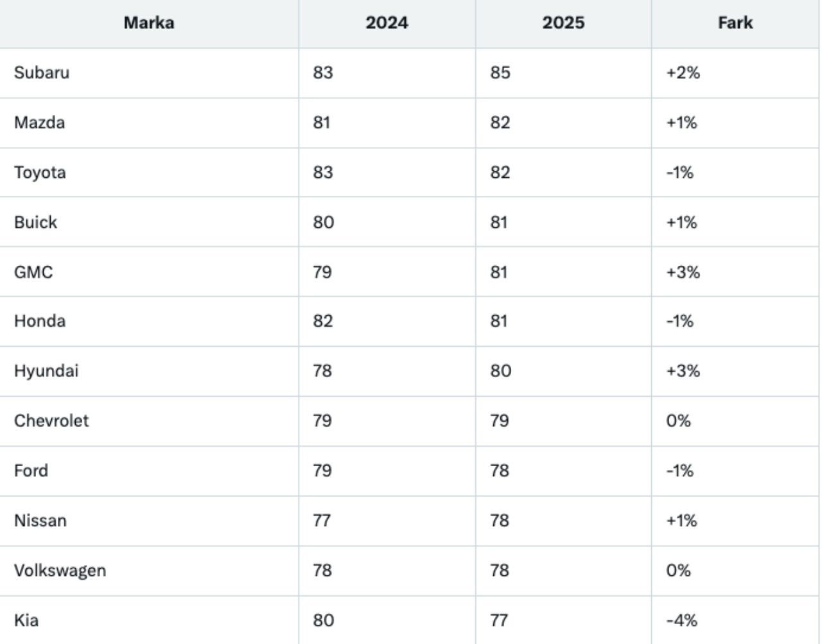
Task: Click the Toyota row name
Action: pos(40,173)
